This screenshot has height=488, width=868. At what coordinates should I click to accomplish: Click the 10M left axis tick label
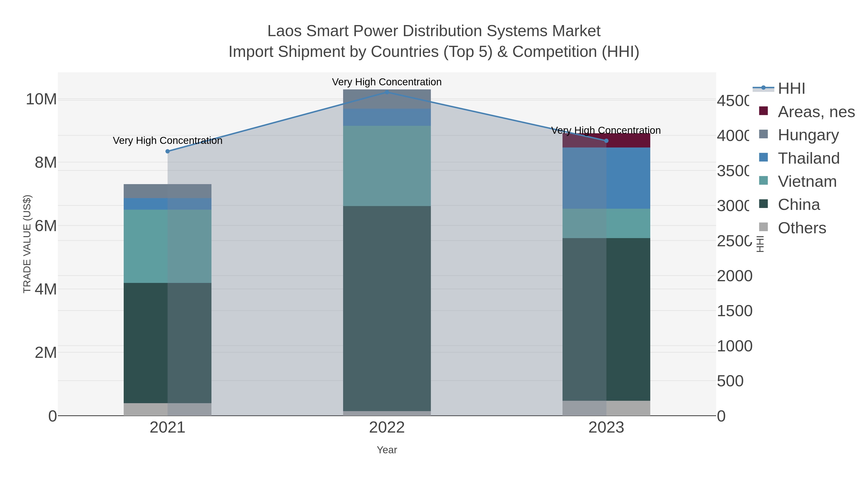pos(41,99)
